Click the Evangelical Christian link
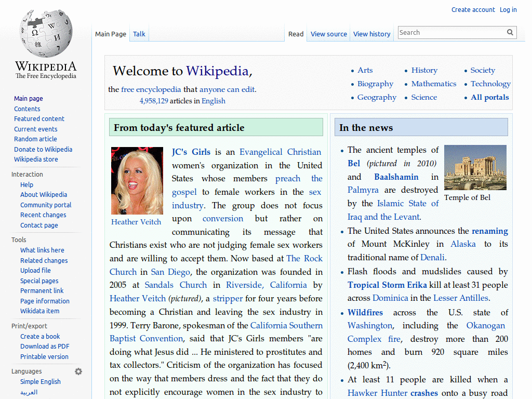This screenshot has height=399, width=532. [280, 152]
